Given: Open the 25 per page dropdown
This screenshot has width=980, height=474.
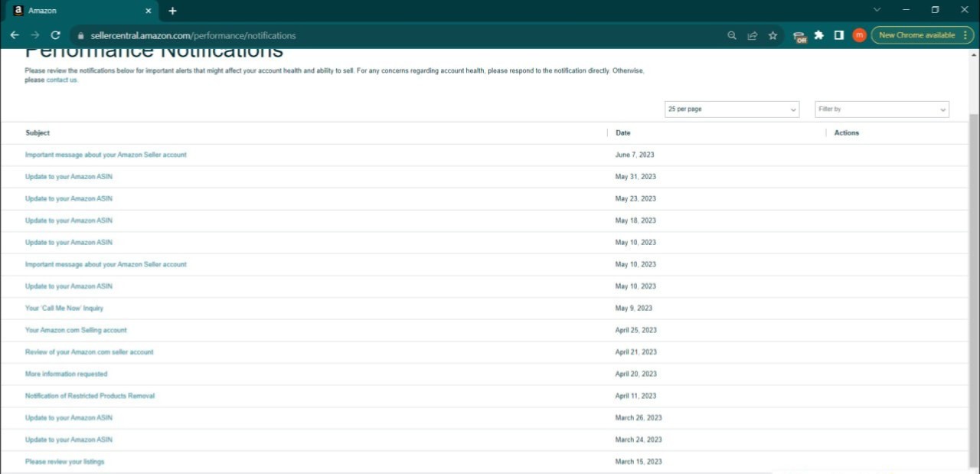Looking at the screenshot, I should [732, 110].
